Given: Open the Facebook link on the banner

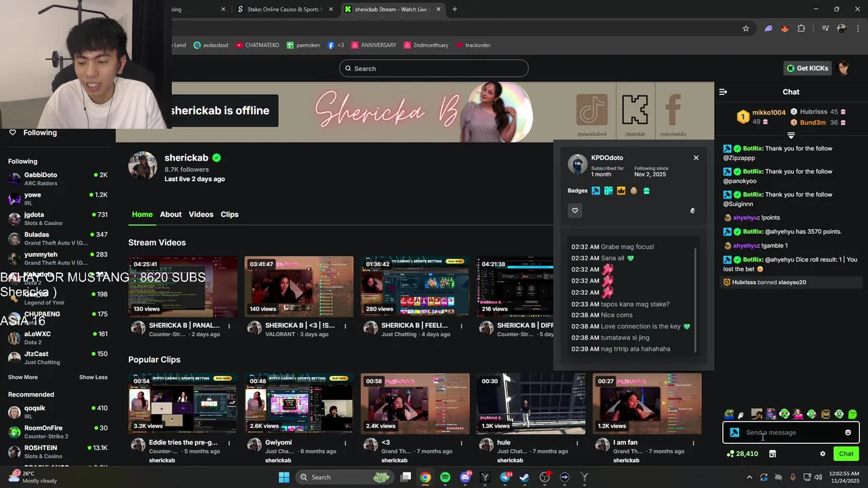Looking at the screenshot, I should coord(673,110).
